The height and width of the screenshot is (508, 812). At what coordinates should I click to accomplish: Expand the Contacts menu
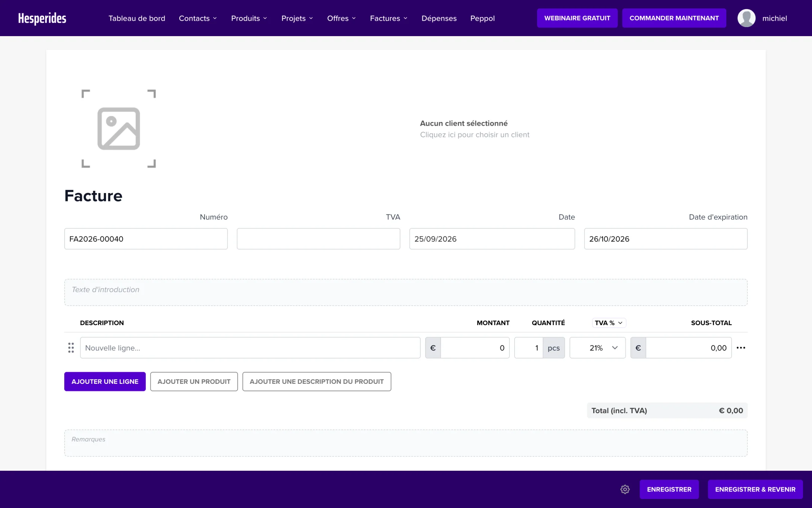pyautogui.click(x=198, y=18)
